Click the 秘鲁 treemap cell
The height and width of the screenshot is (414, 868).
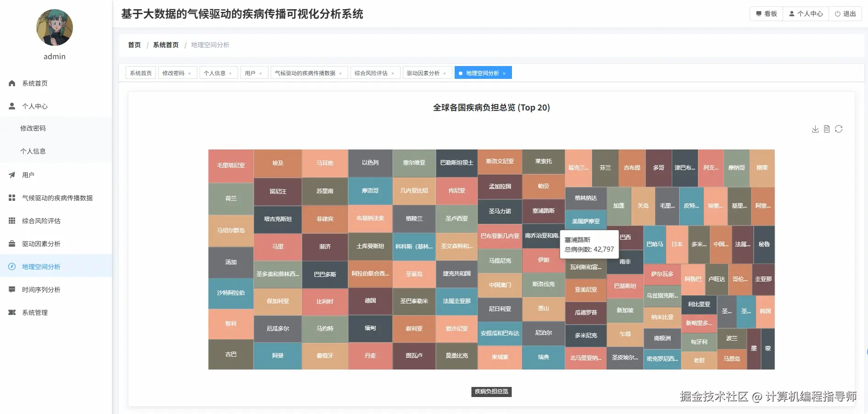(x=764, y=245)
